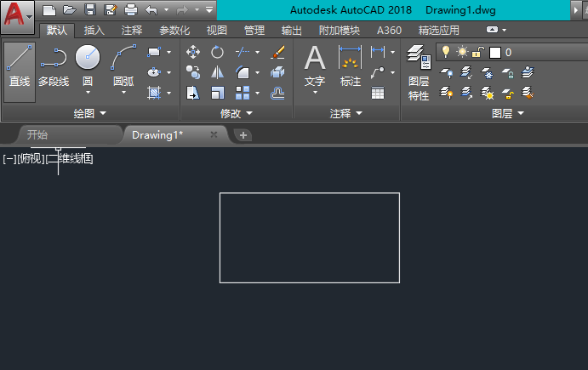Image resolution: width=588 pixels, height=370 pixels.
Task: Open the A360 ribbon tab
Action: click(x=389, y=31)
